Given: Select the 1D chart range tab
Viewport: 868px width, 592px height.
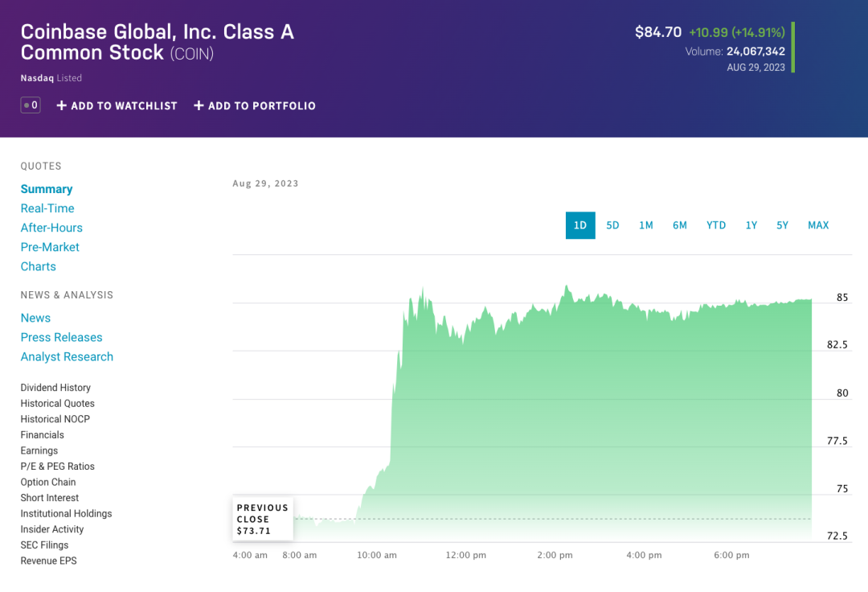Looking at the screenshot, I should pos(580,225).
